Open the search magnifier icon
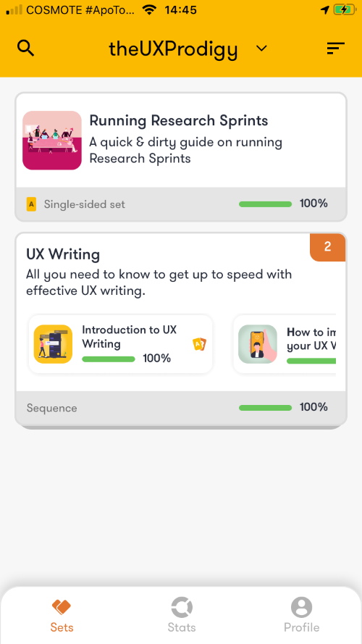 coord(25,49)
